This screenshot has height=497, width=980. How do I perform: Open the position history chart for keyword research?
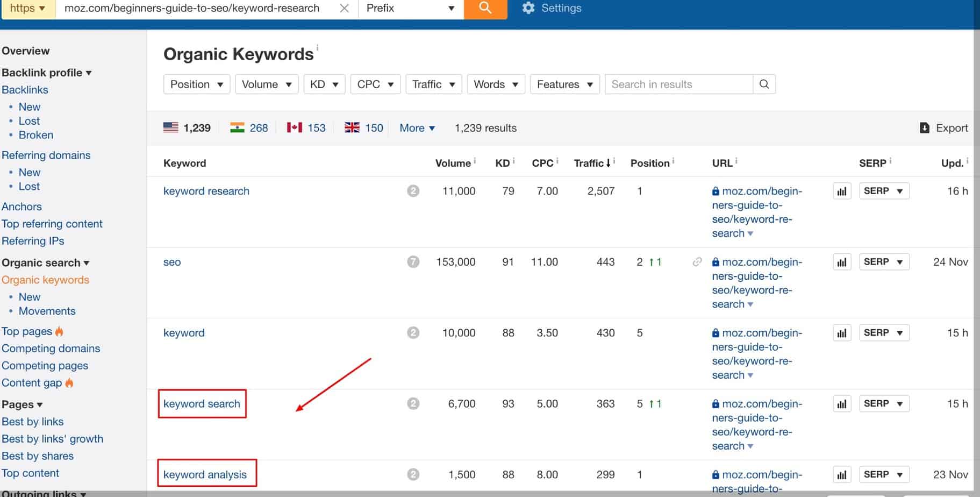(x=841, y=190)
